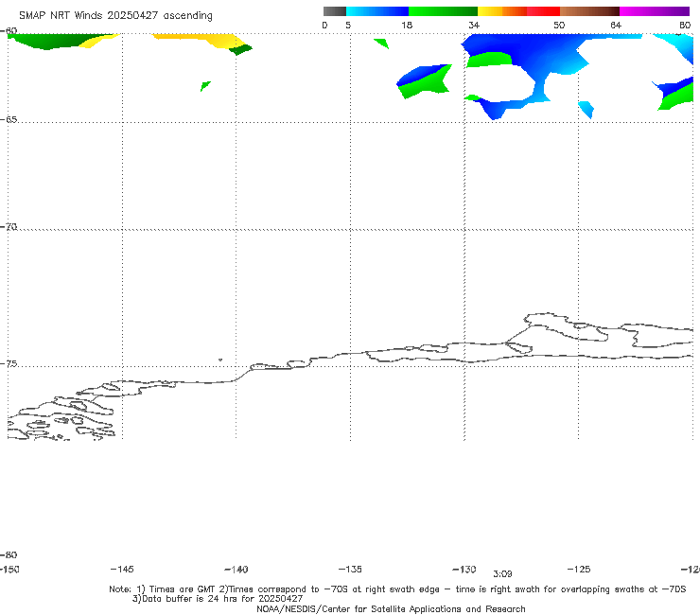Viewport: 700px width, 615px height.
Task: Click the longitude label '-145'
Action: (x=122, y=569)
